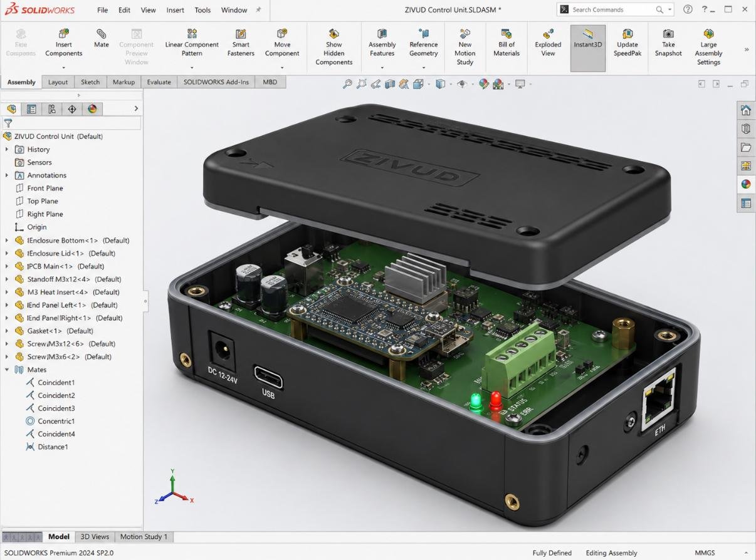Select the Origin item
This screenshot has height=560, width=756.
coord(37,227)
